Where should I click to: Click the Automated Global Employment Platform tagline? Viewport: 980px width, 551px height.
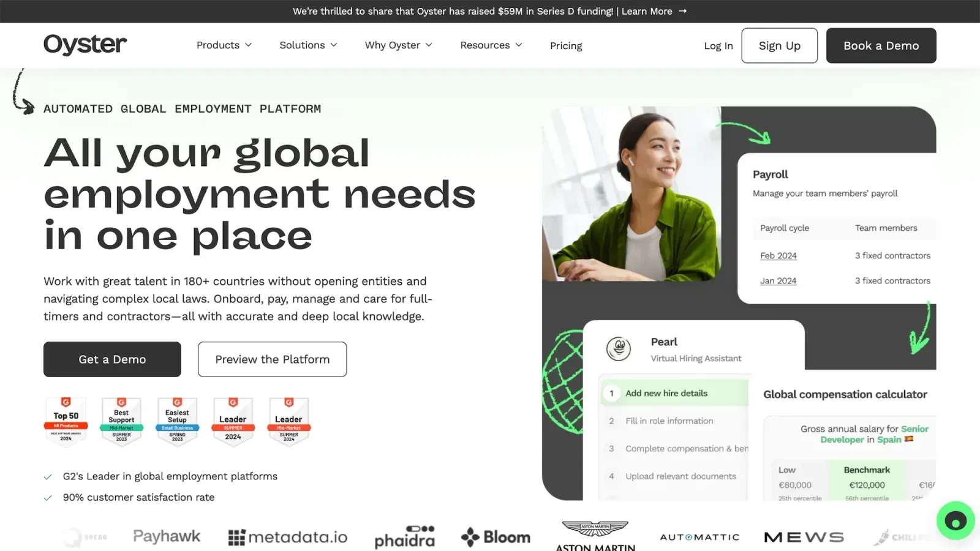(x=183, y=109)
